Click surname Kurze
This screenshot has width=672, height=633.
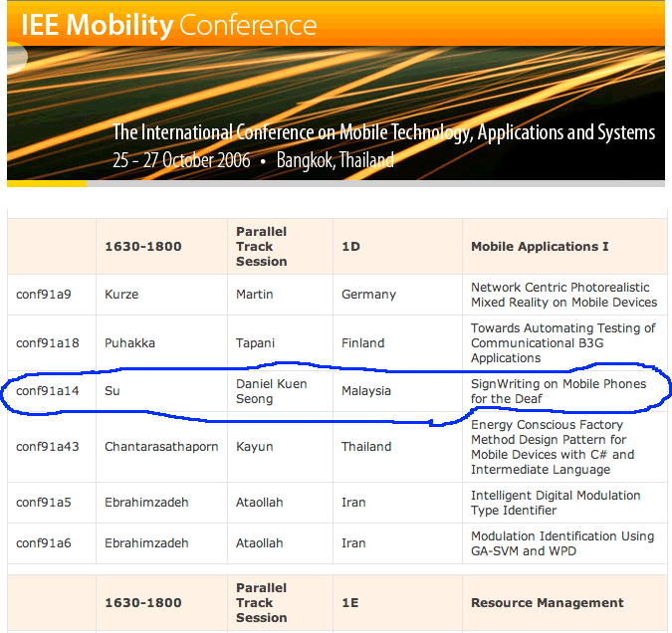[121, 295]
